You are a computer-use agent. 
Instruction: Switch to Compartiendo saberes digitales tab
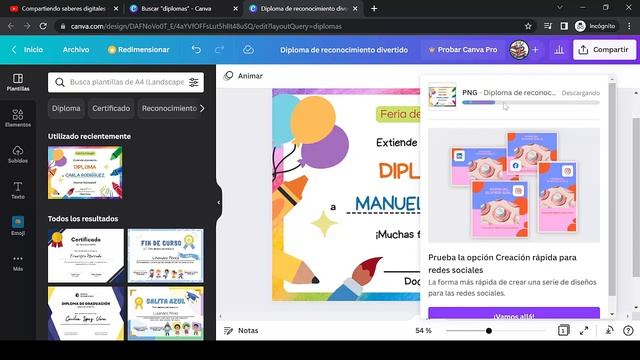pyautogui.click(x=64, y=8)
